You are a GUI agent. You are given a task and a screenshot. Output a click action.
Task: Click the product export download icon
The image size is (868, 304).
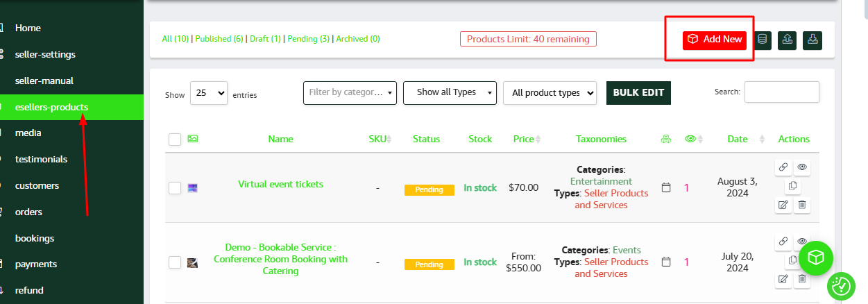coord(812,40)
